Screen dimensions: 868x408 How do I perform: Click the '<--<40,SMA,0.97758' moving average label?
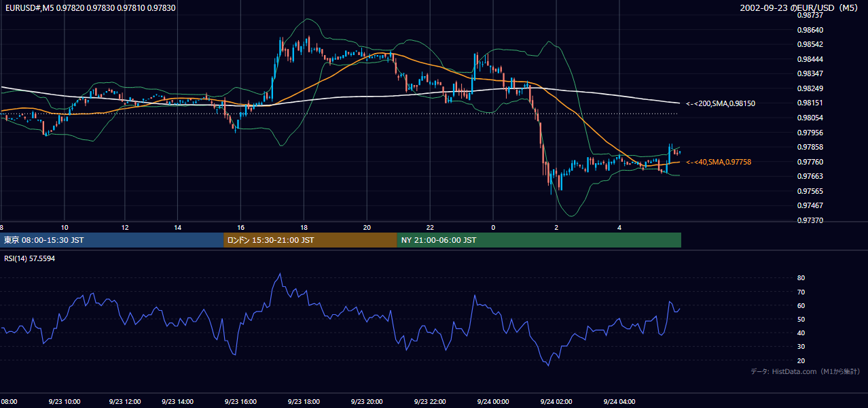coord(719,162)
